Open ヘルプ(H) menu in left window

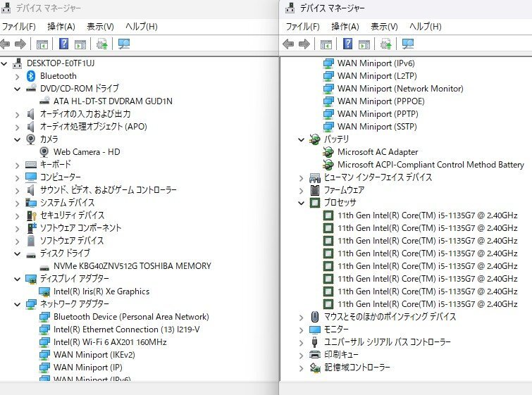click(142, 27)
